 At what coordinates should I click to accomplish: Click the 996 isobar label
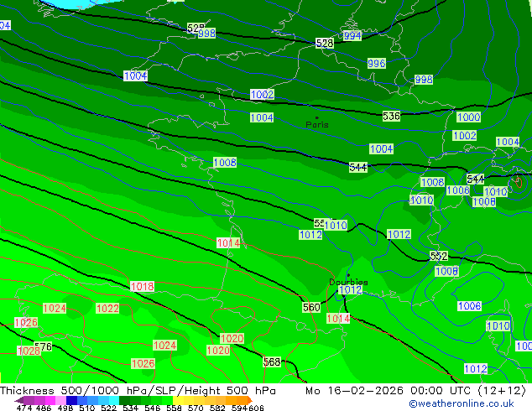click(377, 64)
